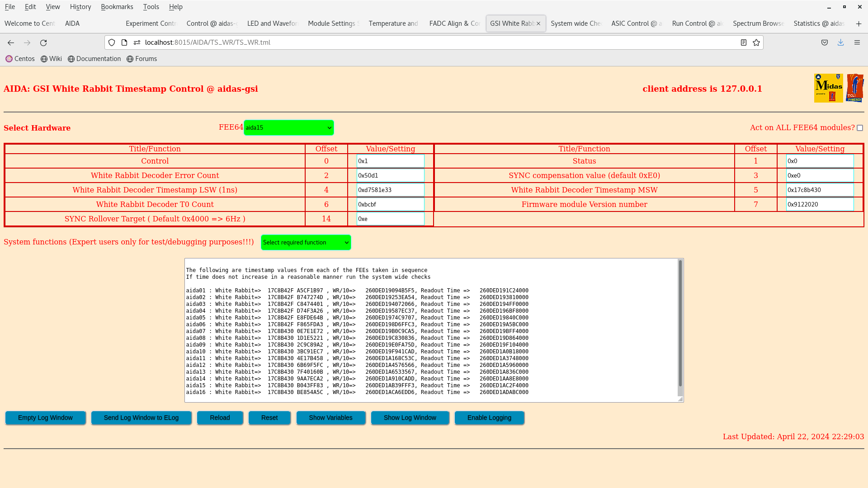Toggle reader view icon in address bar
868x488 pixels.
coord(743,42)
